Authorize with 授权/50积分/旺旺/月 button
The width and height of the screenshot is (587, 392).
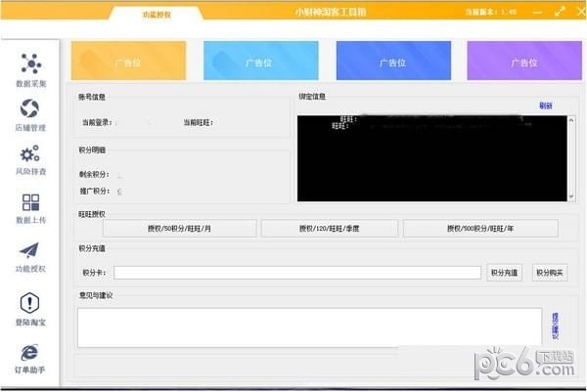pyautogui.click(x=180, y=228)
